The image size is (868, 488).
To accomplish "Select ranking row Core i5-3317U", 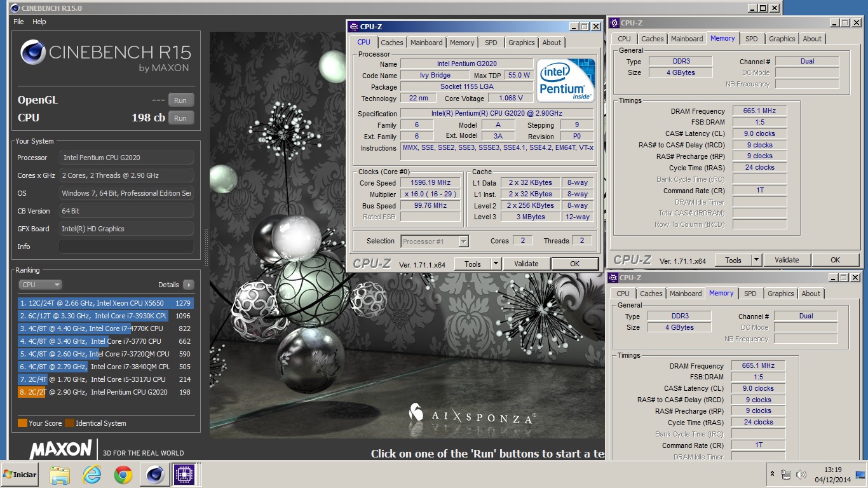I will (105, 379).
